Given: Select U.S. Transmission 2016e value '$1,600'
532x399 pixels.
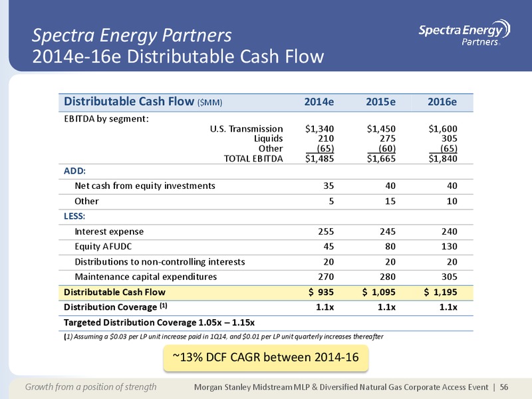Looking at the screenshot, I should [443, 128].
